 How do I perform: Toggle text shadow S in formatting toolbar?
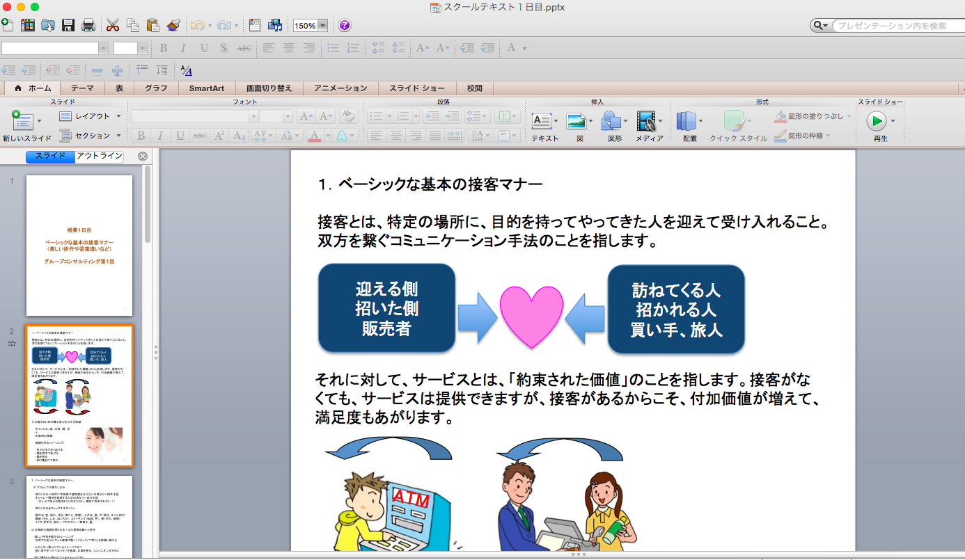(223, 48)
